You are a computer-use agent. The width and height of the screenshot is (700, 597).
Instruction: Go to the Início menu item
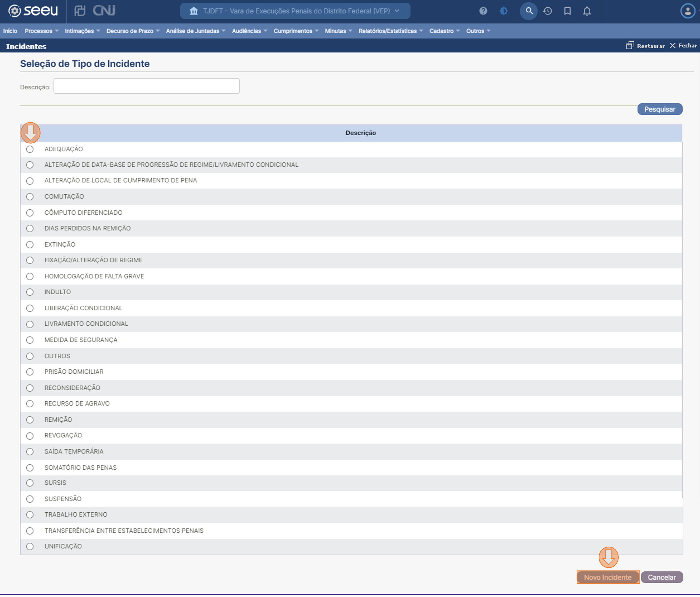(10, 31)
